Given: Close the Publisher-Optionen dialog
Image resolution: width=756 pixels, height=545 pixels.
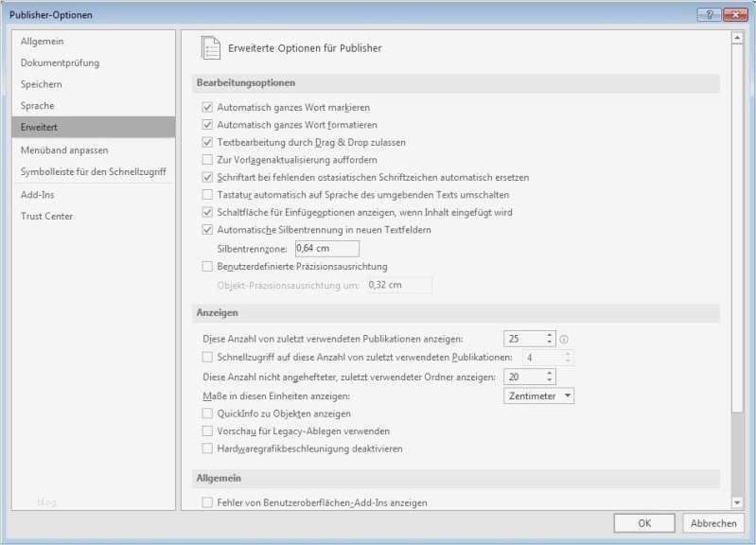Looking at the screenshot, I should click(x=735, y=15).
